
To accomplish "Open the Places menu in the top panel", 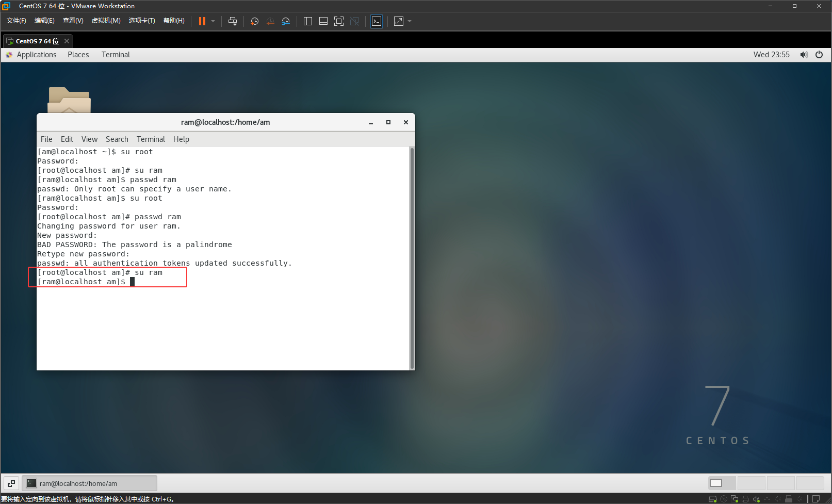I will click(78, 55).
